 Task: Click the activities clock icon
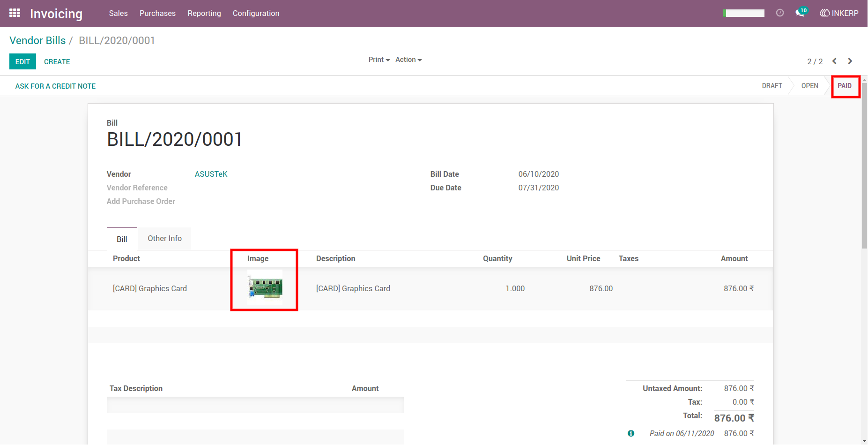(x=780, y=13)
